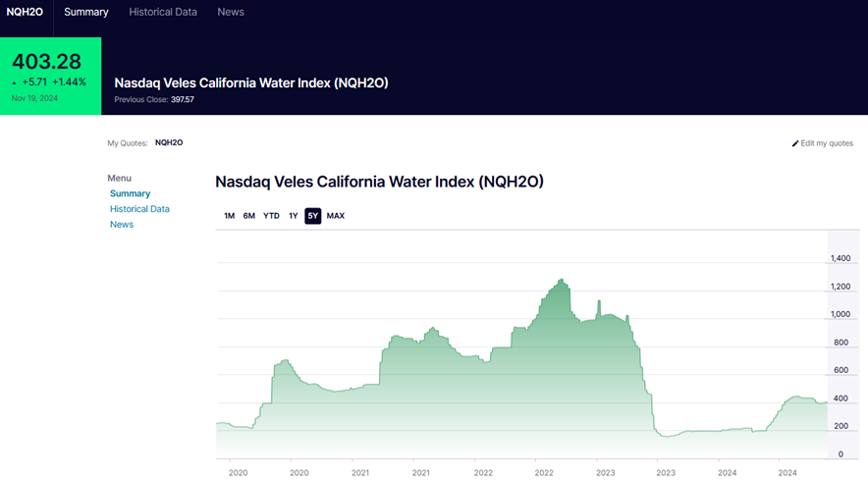Select the 1M chart range

[229, 216]
